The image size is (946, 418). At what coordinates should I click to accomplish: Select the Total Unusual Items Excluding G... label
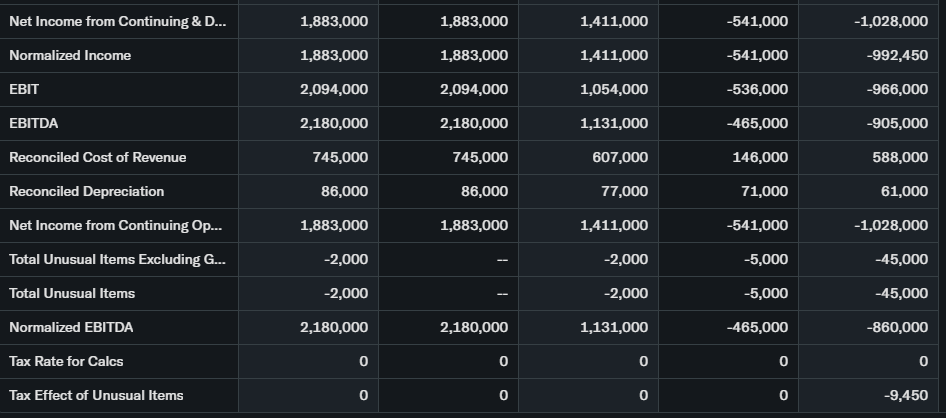coord(117,260)
